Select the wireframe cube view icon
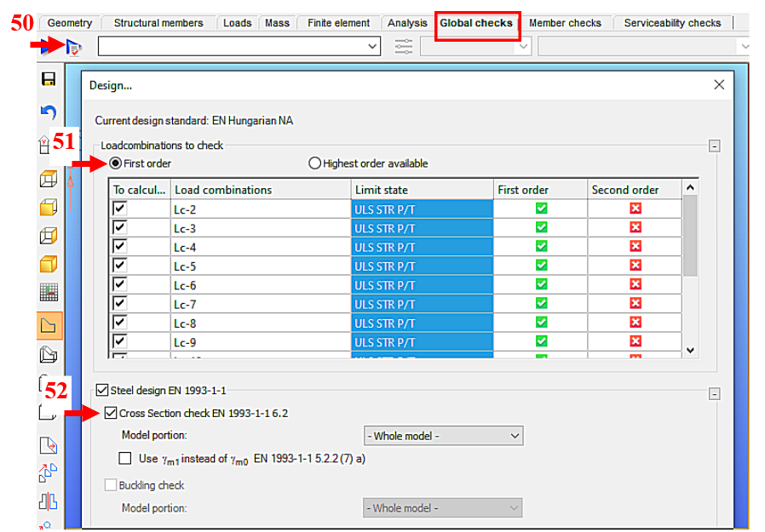The height and width of the screenshot is (532, 765). pyautogui.click(x=49, y=179)
